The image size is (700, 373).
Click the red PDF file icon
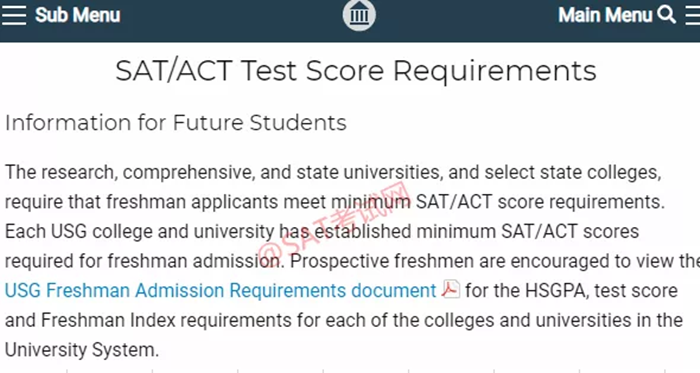(x=450, y=289)
